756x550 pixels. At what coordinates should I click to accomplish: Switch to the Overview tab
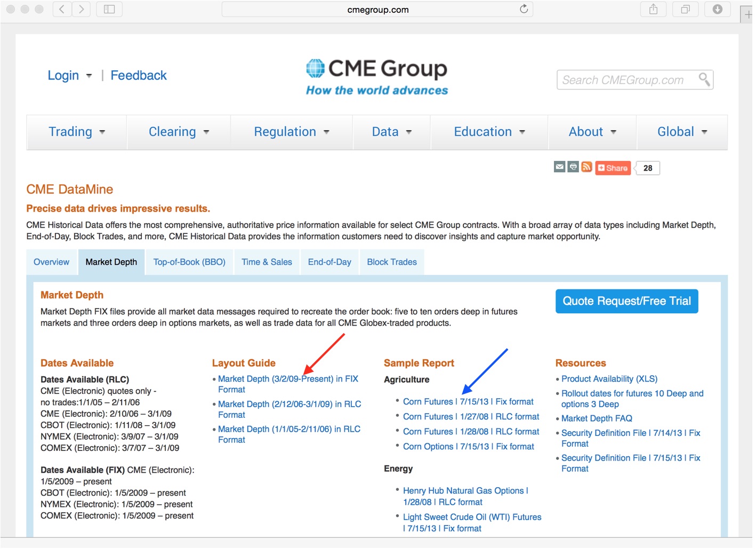[52, 262]
